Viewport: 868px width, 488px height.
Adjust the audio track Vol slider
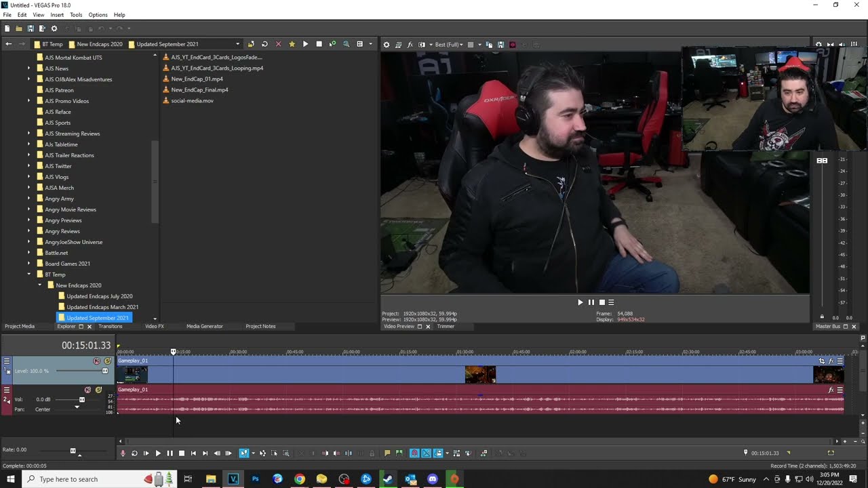coord(82,399)
